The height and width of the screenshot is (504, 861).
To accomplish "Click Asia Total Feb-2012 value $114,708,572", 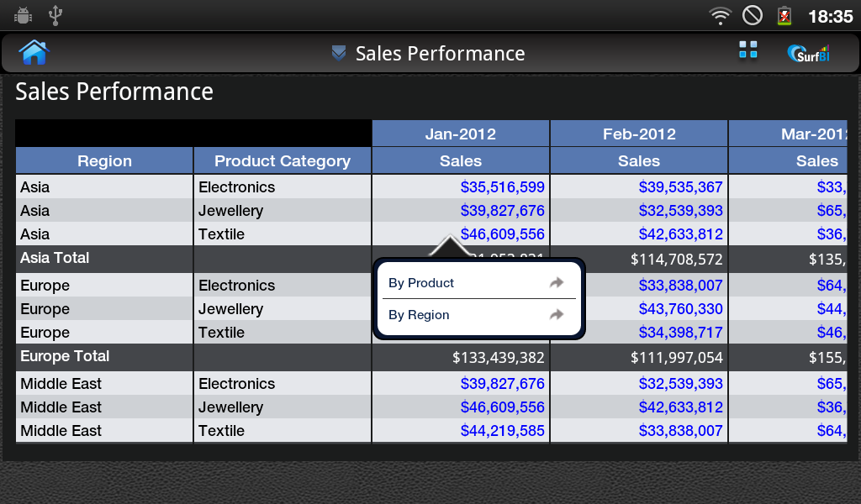I will click(x=677, y=259).
